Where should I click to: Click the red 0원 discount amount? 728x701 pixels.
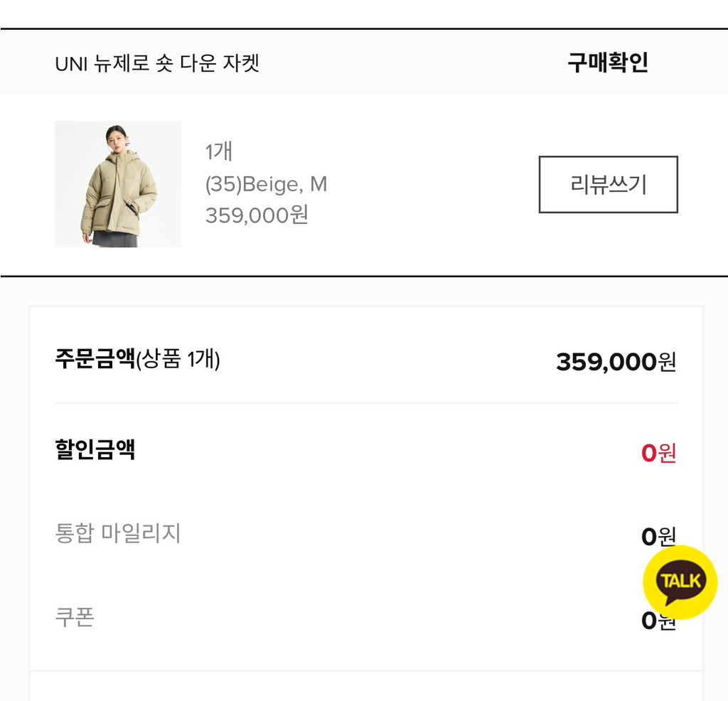tap(658, 453)
